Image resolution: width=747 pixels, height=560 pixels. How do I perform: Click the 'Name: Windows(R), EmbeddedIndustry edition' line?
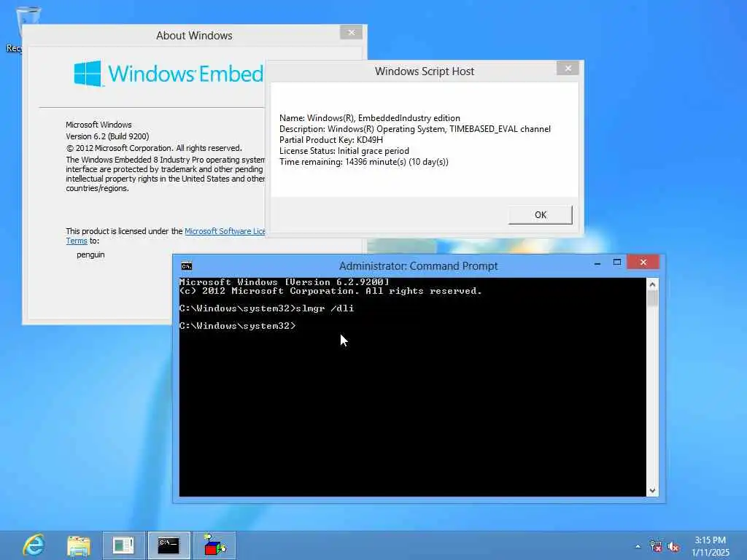(370, 118)
